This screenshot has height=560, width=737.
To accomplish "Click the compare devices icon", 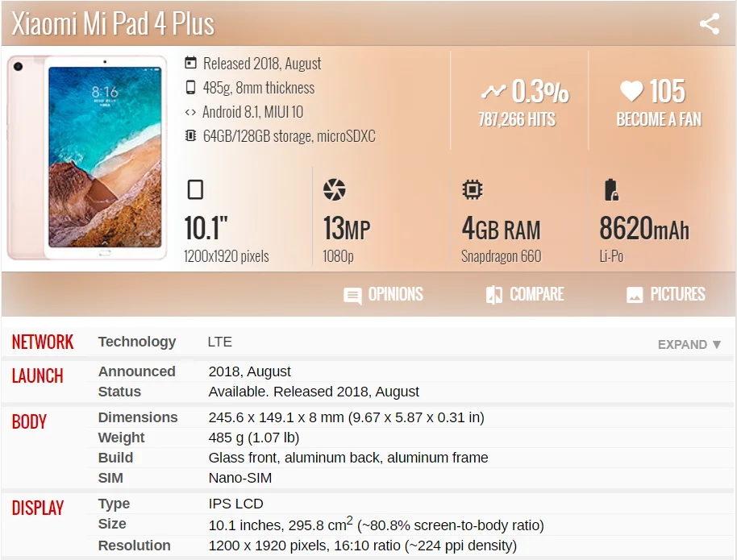I will [494, 295].
